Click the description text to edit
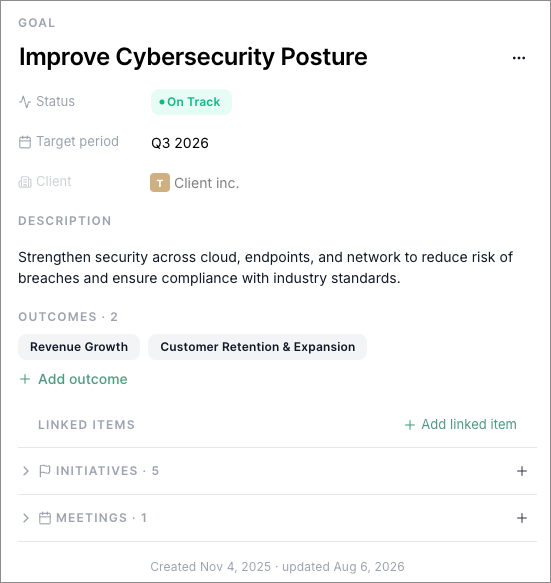The height and width of the screenshot is (583, 551). tap(265, 268)
